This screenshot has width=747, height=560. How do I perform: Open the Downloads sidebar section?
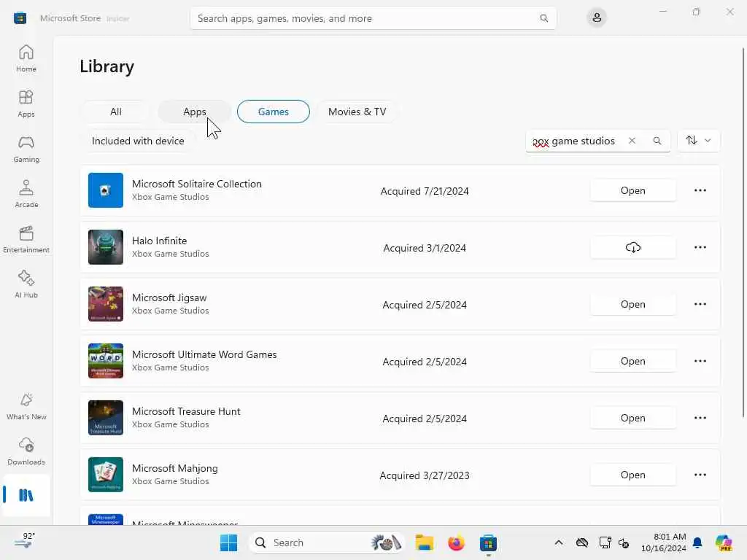coord(26,452)
